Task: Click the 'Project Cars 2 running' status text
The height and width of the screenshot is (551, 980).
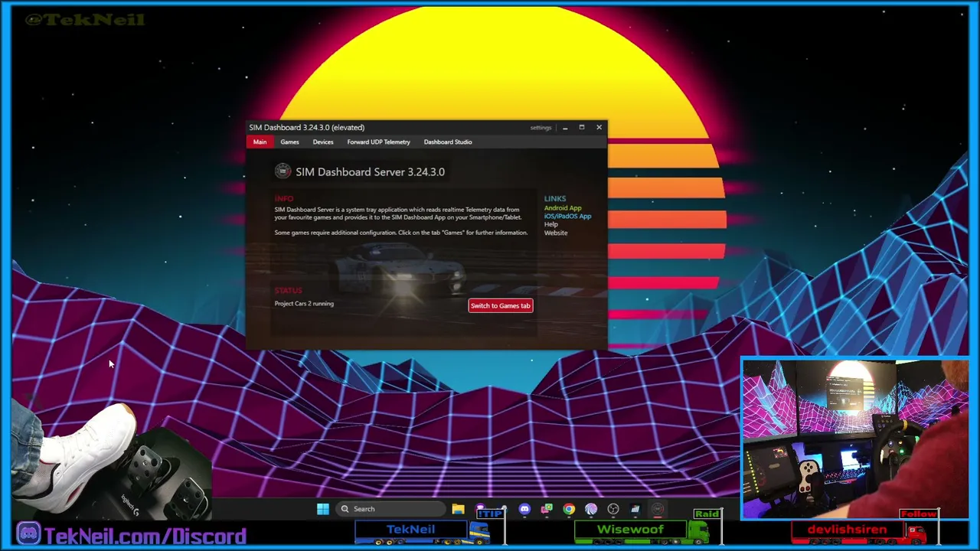Action: pyautogui.click(x=304, y=304)
